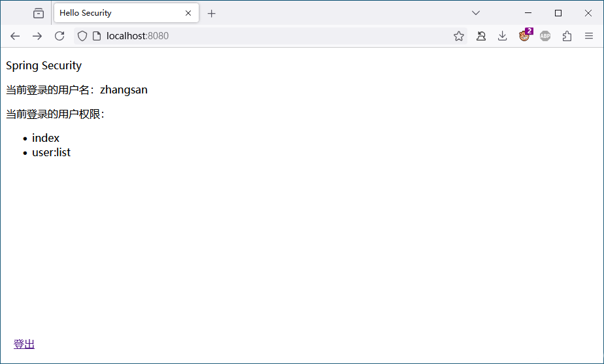Open the downloads panel
Screen dimensions: 604x364
coord(502,36)
